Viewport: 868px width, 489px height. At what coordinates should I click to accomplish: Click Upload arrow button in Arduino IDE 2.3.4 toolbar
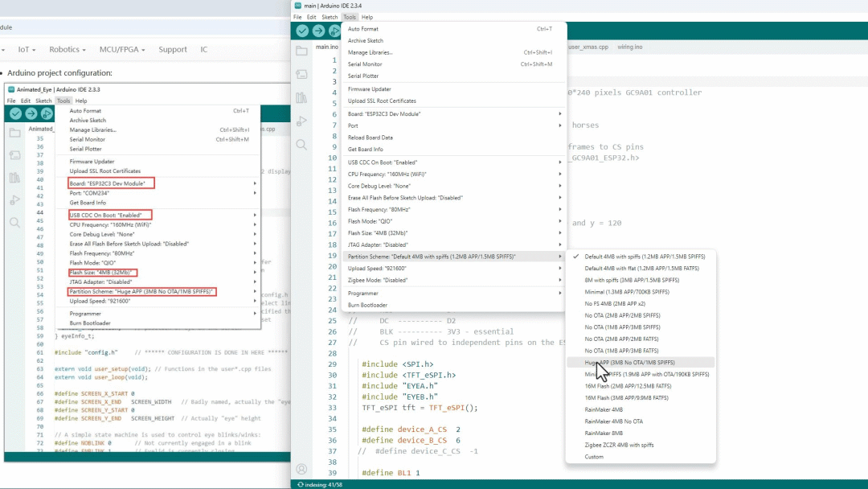click(x=318, y=31)
